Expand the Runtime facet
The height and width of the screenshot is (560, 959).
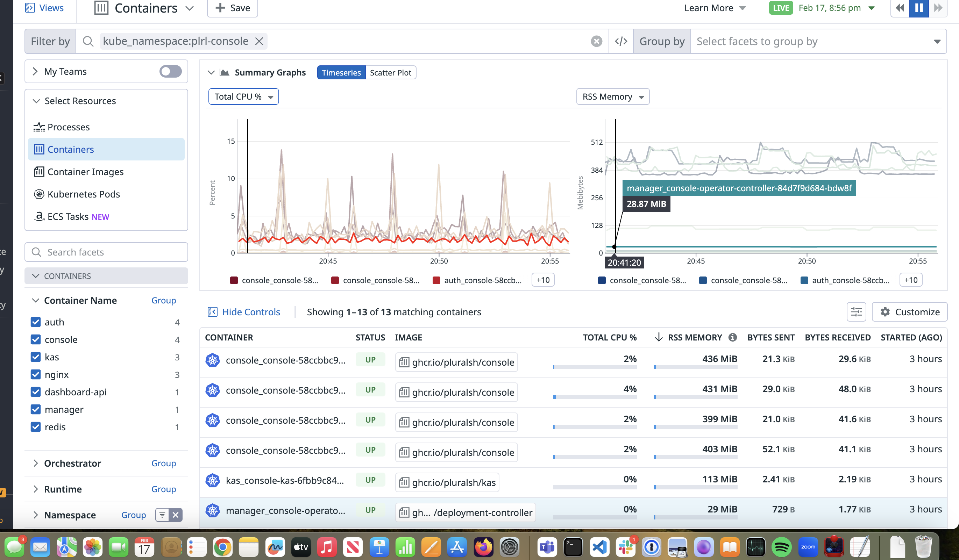[35, 489]
